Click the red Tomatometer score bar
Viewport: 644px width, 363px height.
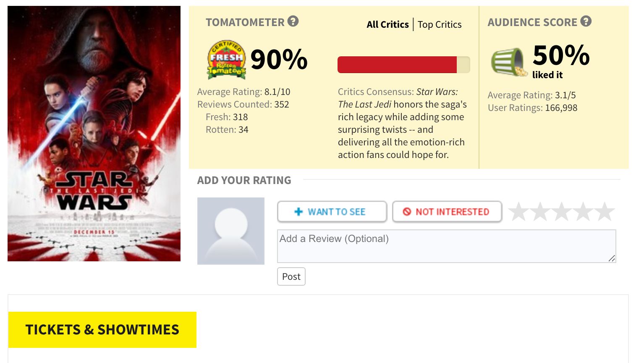point(397,65)
